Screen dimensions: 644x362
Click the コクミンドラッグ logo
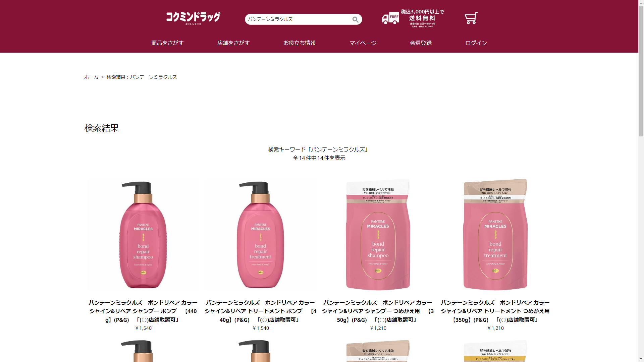coord(193,18)
